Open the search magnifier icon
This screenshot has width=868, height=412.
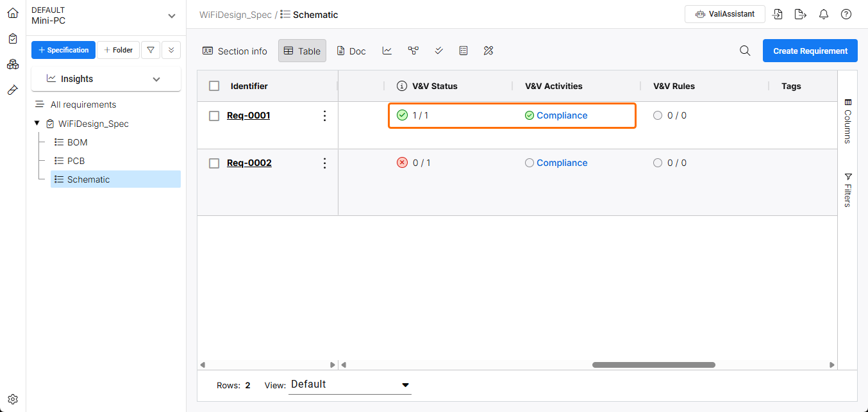745,51
